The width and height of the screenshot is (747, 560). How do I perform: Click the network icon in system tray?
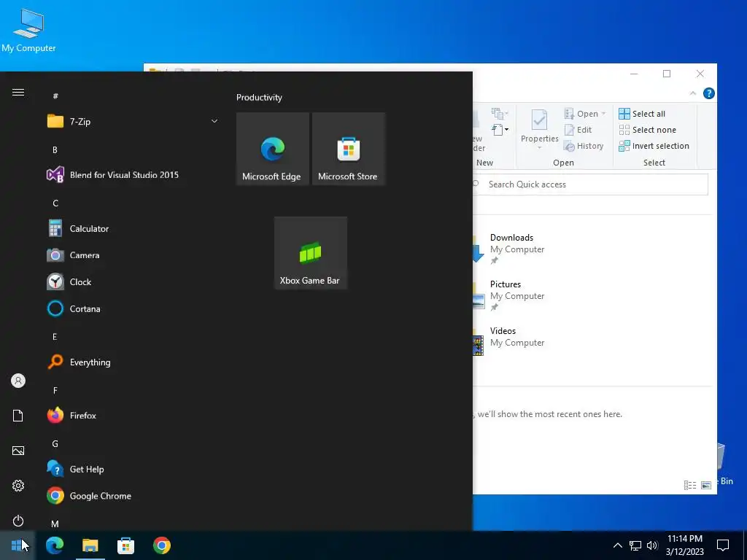pyautogui.click(x=635, y=545)
